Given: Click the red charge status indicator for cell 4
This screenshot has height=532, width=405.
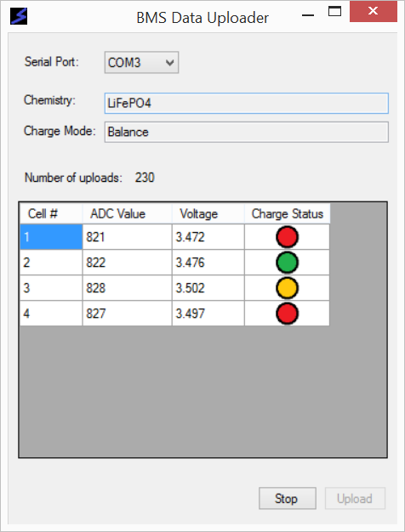Looking at the screenshot, I should [x=287, y=314].
